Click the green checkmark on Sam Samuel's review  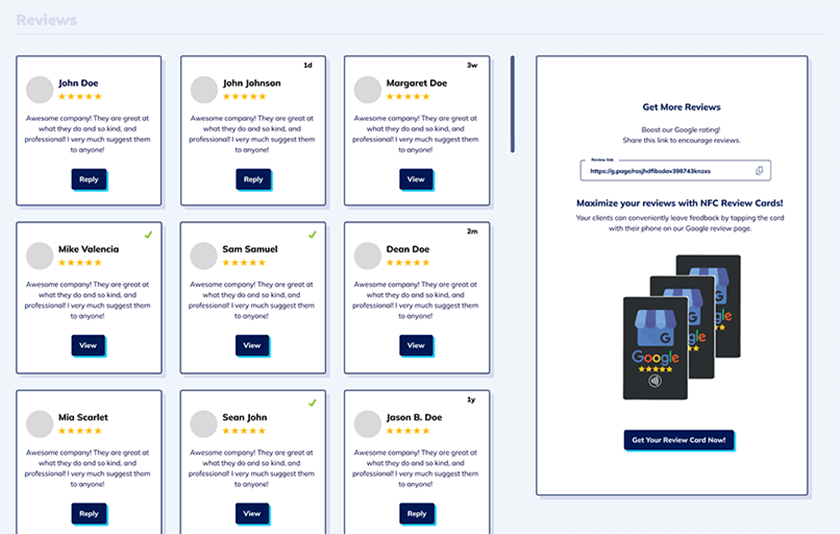[x=312, y=235]
